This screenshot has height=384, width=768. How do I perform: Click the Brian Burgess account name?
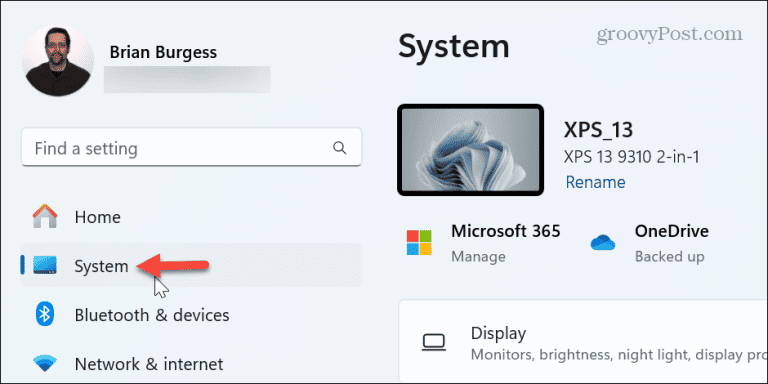point(163,52)
